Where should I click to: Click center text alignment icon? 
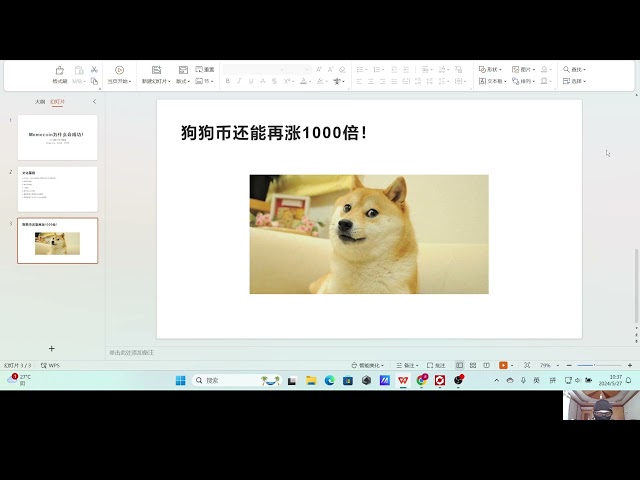(x=371, y=81)
